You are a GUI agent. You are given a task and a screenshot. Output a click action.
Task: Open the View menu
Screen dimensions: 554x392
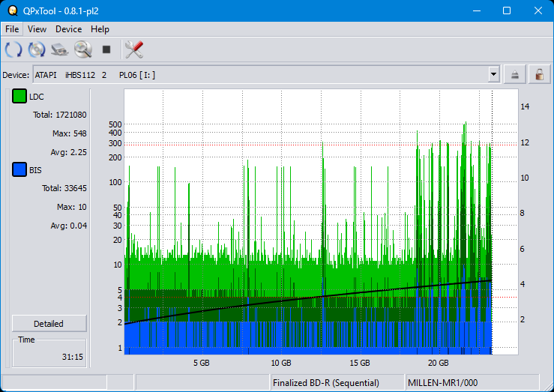37,29
